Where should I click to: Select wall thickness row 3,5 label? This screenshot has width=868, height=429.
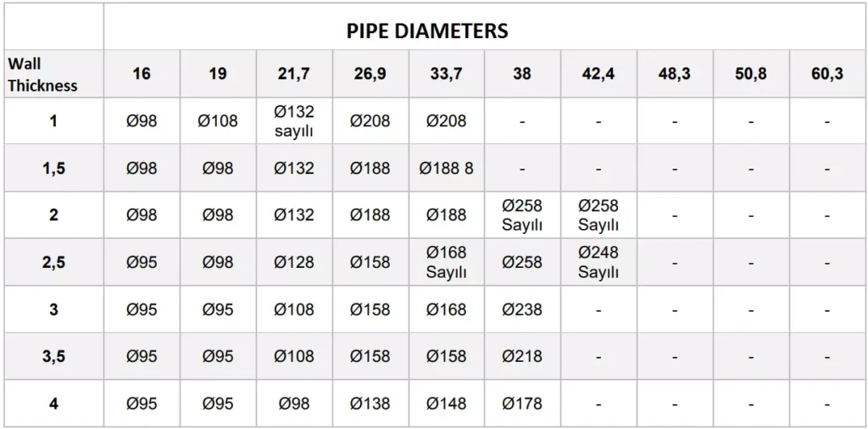[x=53, y=356]
